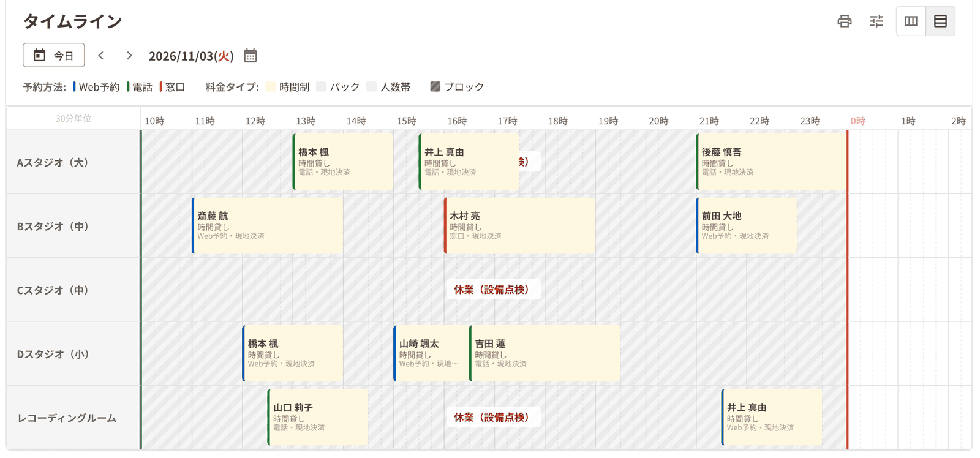Screen dimensions: 980x458
Task: Click the 窓口 legend item
Action: 173,87
